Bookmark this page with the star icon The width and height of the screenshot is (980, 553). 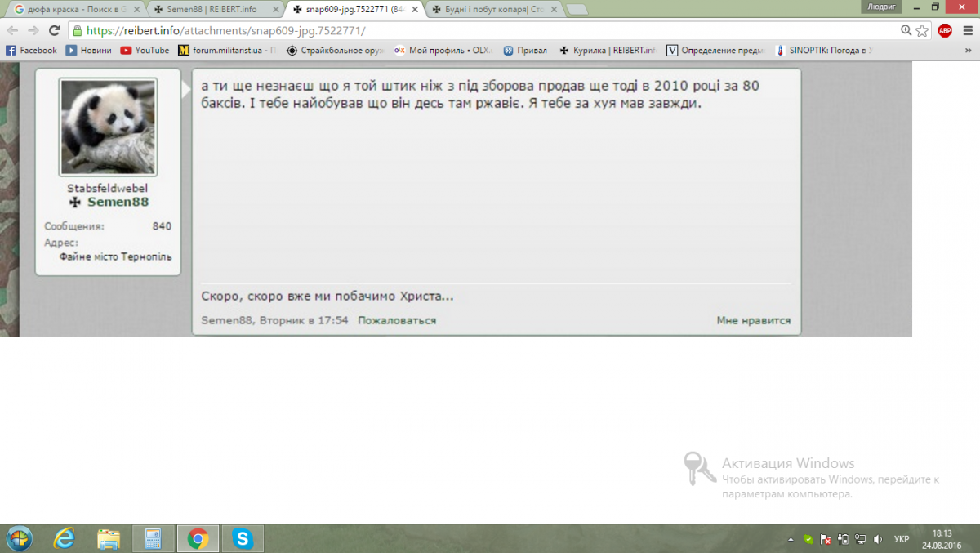click(922, 30)
